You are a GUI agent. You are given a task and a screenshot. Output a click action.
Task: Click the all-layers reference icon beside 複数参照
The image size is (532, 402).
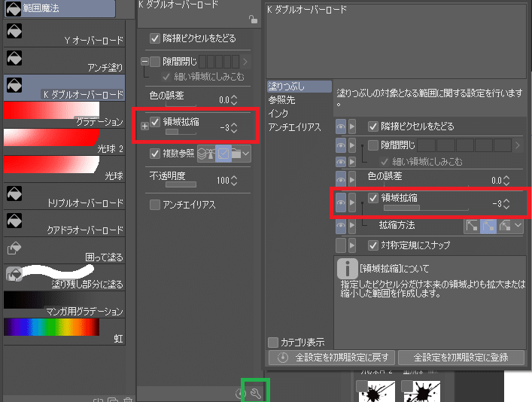click(202, 154)
